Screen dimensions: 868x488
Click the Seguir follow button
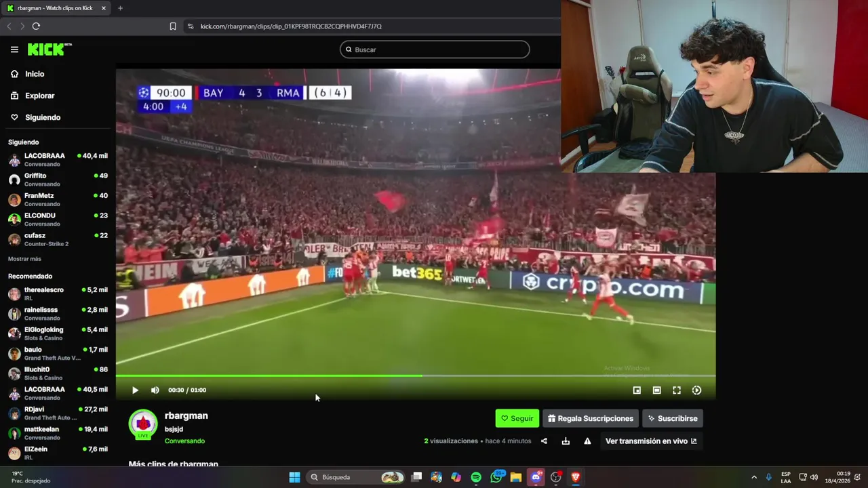(x=517, y=418)
